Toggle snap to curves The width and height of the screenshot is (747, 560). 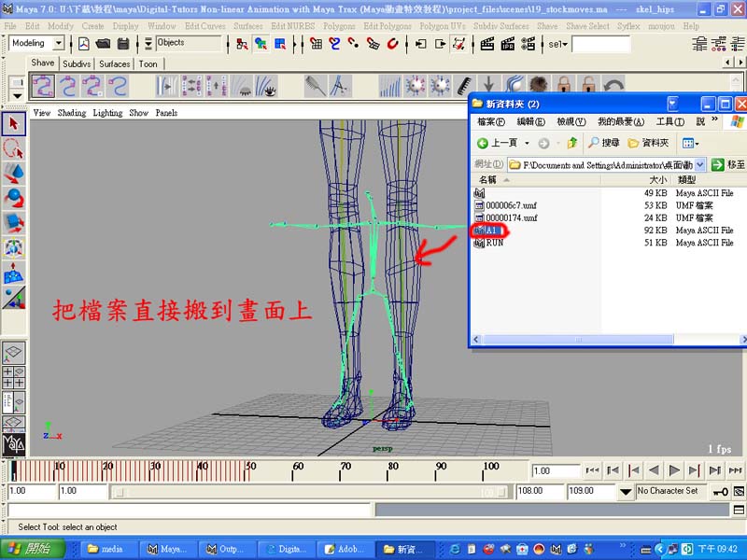(334, 44)
